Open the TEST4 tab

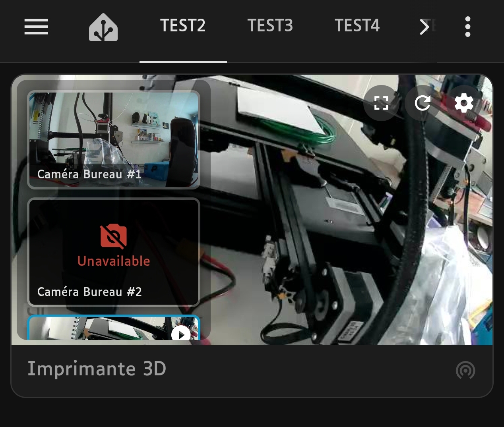[357, 26]
